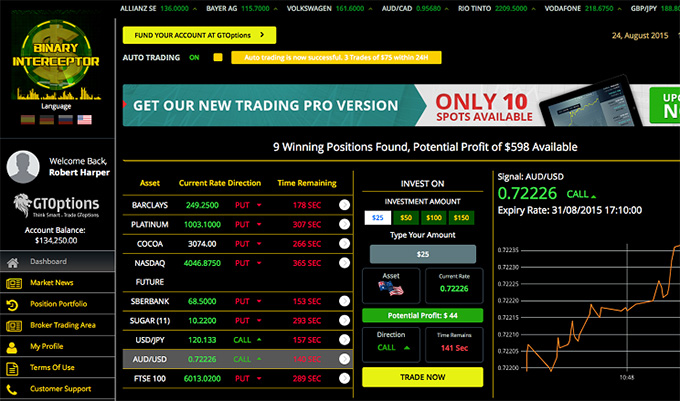This screenshot has height=401, width=680.
Task: Click the USD/JPY CALL up arrow
Action: (x=259, y=339)
